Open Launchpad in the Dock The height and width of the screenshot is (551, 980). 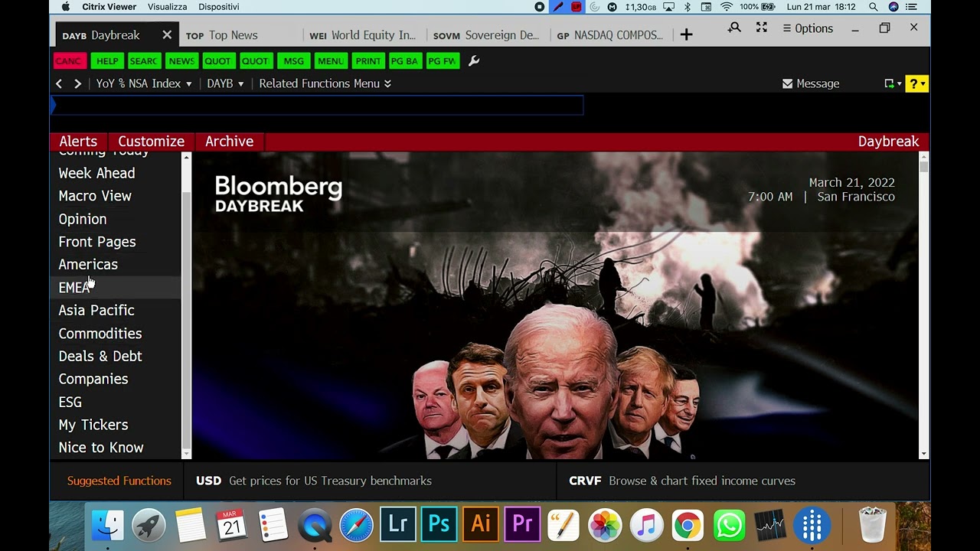[149, 526]
